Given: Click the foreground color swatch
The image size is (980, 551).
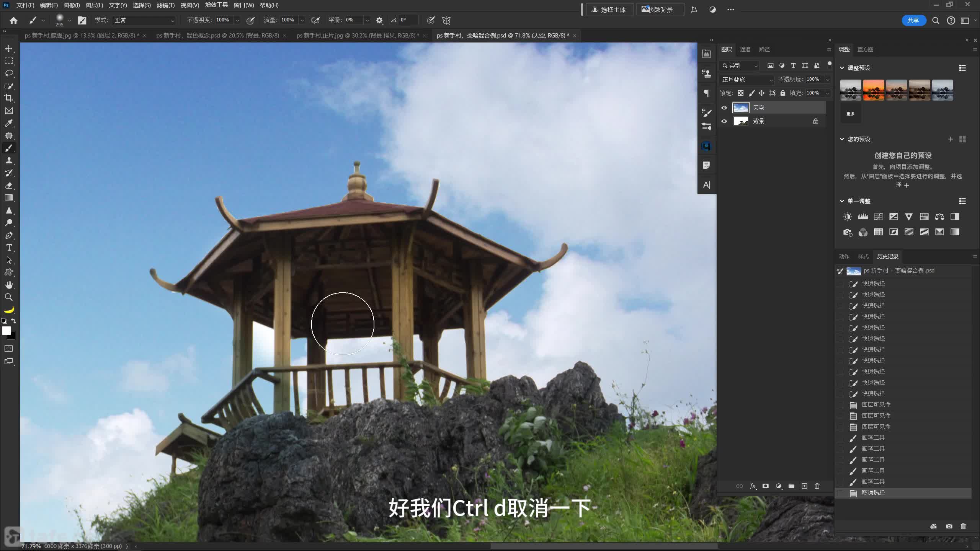Looking at the screenshot, I should 6,331.
